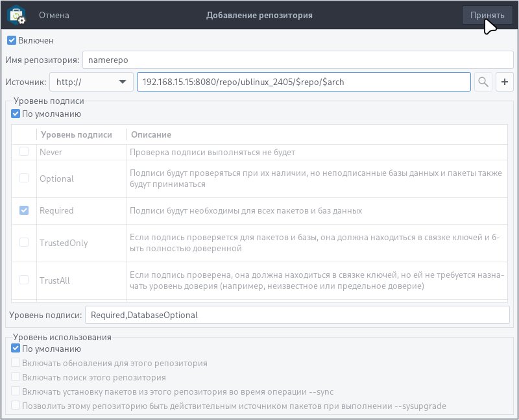
Task: Check the "Never" signature level checkbox
Action: [x=23, y=151]
